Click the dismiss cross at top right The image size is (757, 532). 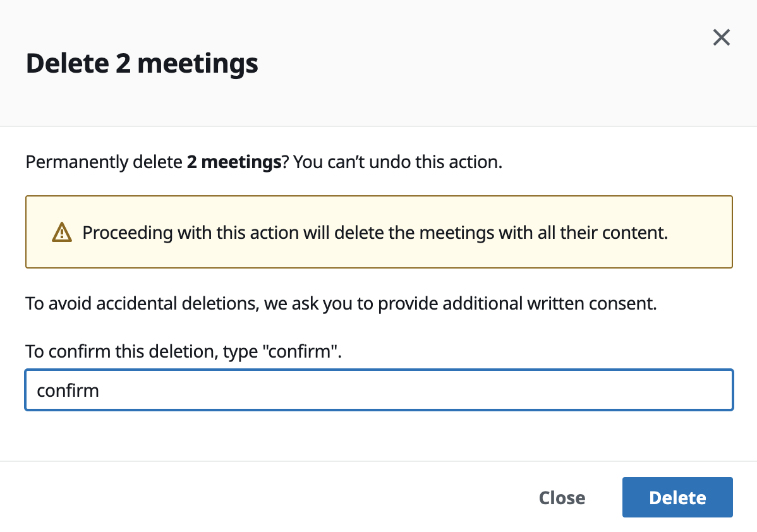click(721, 37)
